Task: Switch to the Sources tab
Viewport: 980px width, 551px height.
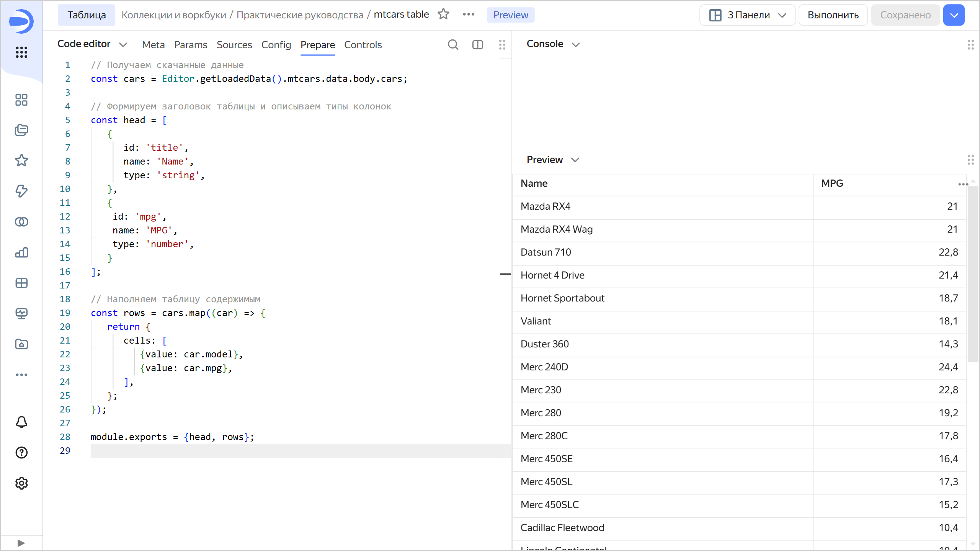Action: click(x=234, y=45)
